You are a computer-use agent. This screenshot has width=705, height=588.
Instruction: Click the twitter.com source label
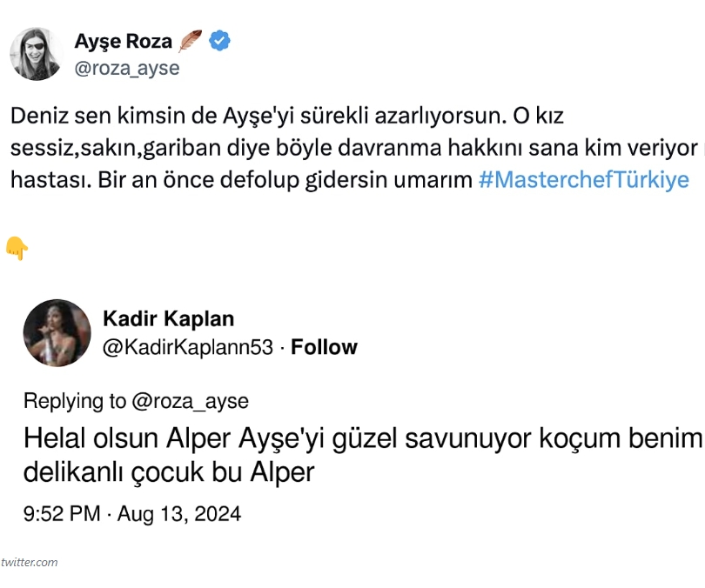pos(30,562)
